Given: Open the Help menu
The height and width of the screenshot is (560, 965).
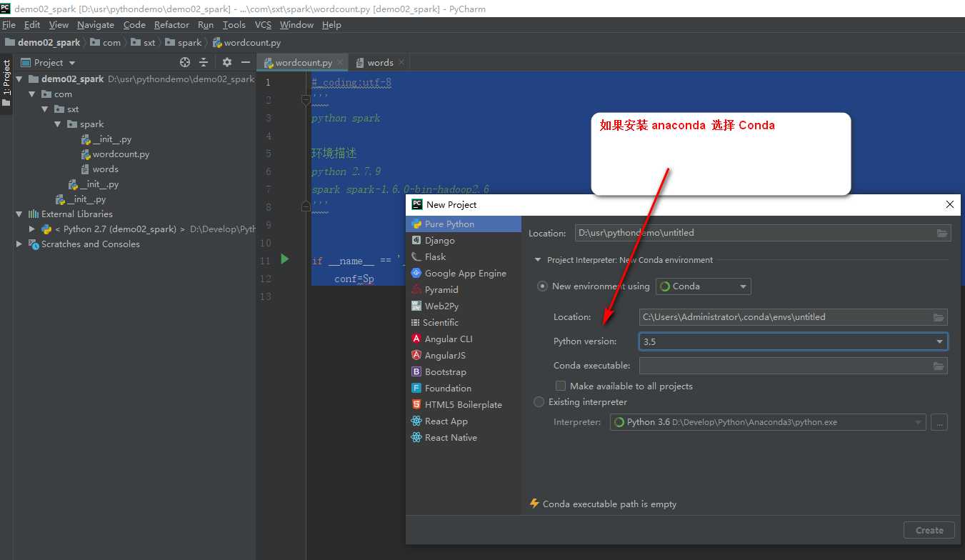Looking at the screenshot, I should click(331, 24).
